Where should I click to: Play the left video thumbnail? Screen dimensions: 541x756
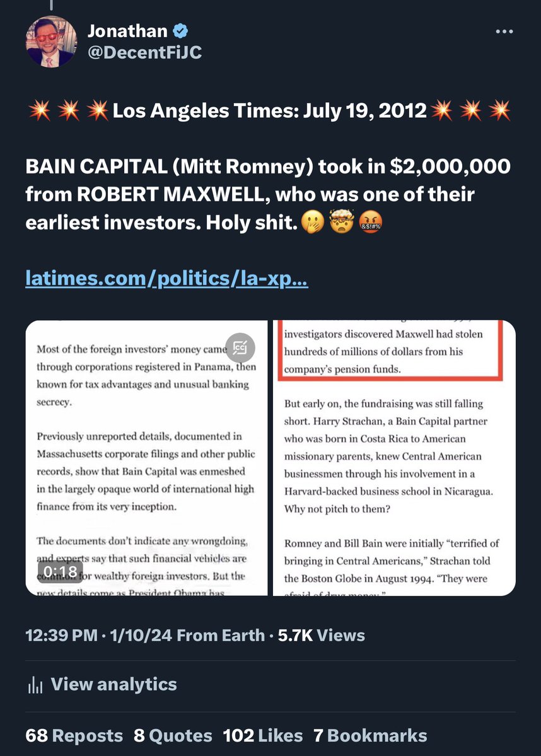pos(146,458)
